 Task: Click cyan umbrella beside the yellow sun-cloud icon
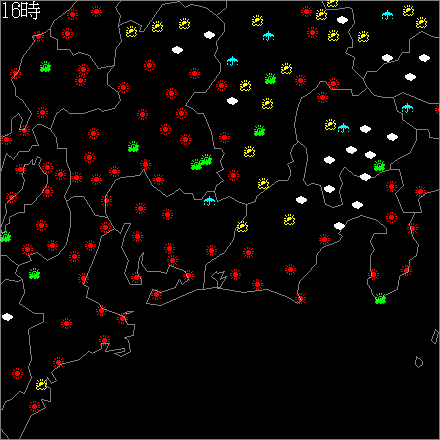[343, 128]
